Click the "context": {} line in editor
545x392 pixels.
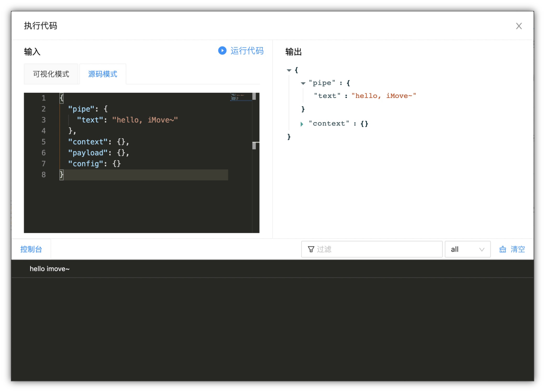(x=99, y=142)
